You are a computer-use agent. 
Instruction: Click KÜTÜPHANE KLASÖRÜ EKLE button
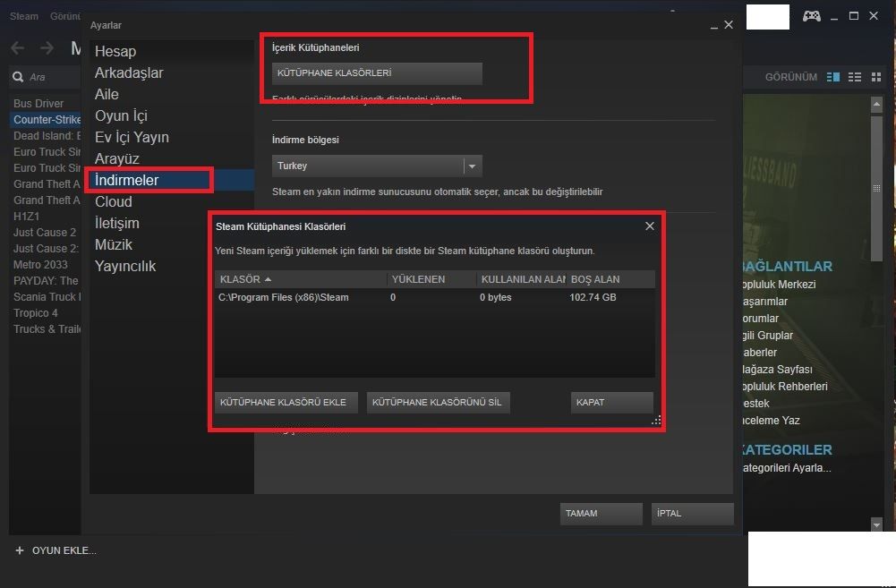(x=286, y=402)
